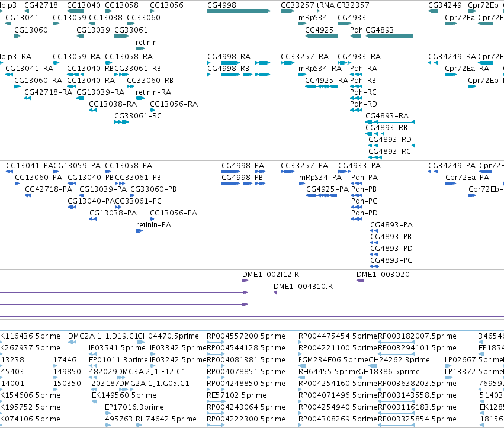Click the CG13041 gene label
The height and width of the screenshot is (428, 504).
tap(22, 17)
